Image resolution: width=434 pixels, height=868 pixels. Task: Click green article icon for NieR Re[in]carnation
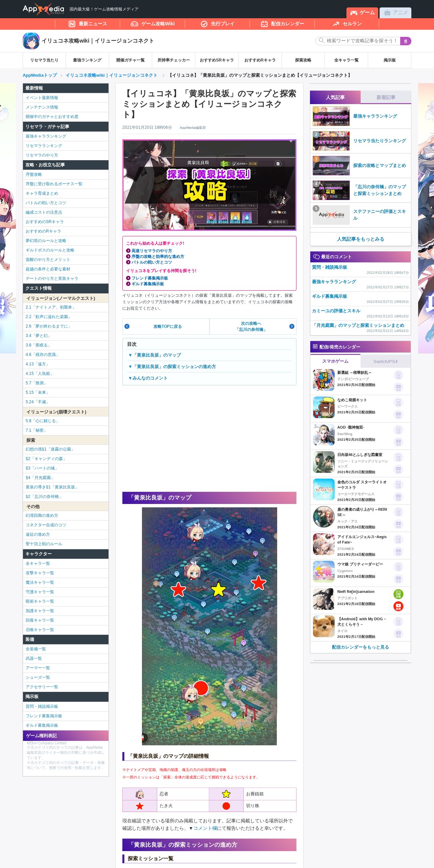[x=398, y=594]
